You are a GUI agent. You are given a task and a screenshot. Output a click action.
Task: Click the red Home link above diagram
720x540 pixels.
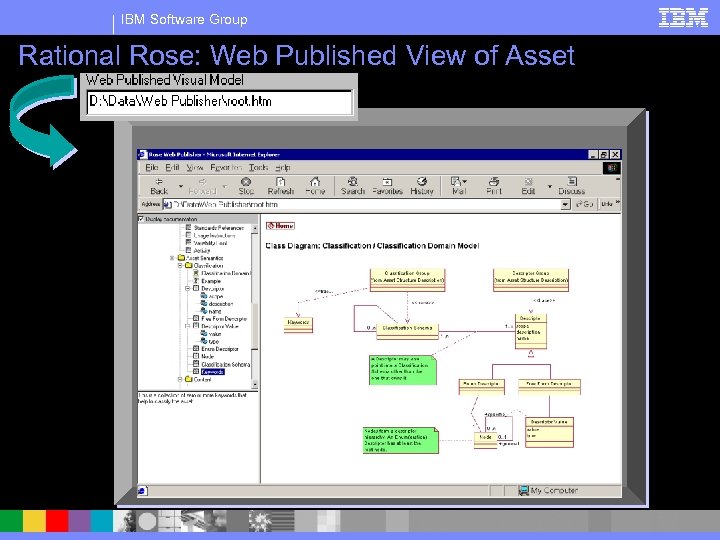point(281,225)
